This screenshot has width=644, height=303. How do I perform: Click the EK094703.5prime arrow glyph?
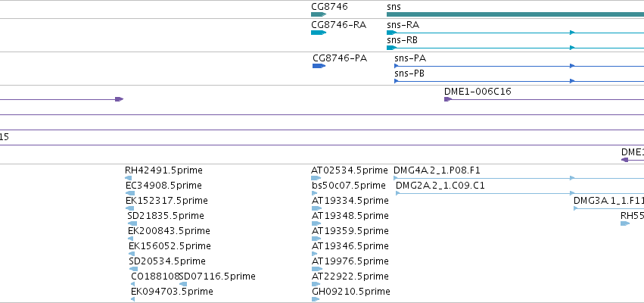pyautogui.click(x=132, y=299)
